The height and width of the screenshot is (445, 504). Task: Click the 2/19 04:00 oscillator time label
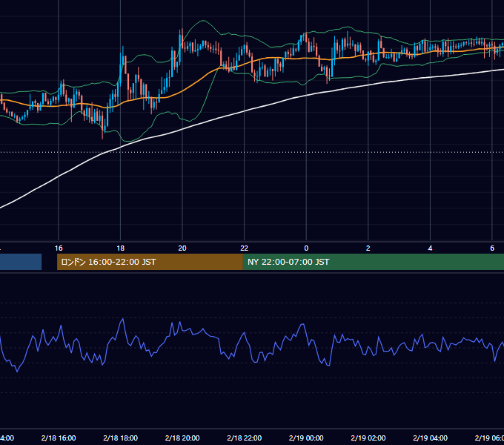pyautogui.click(x=430, y=438)
